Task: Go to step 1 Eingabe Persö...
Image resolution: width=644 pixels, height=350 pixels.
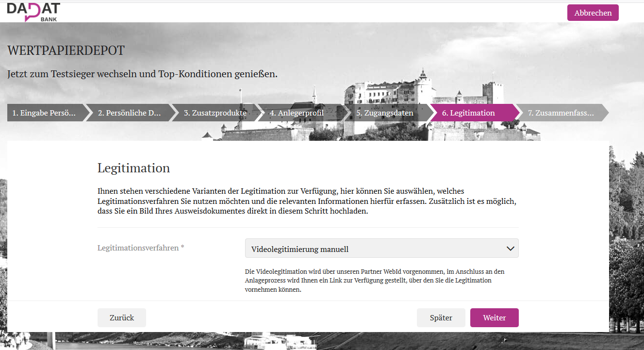Action: (x=45, y=113)
